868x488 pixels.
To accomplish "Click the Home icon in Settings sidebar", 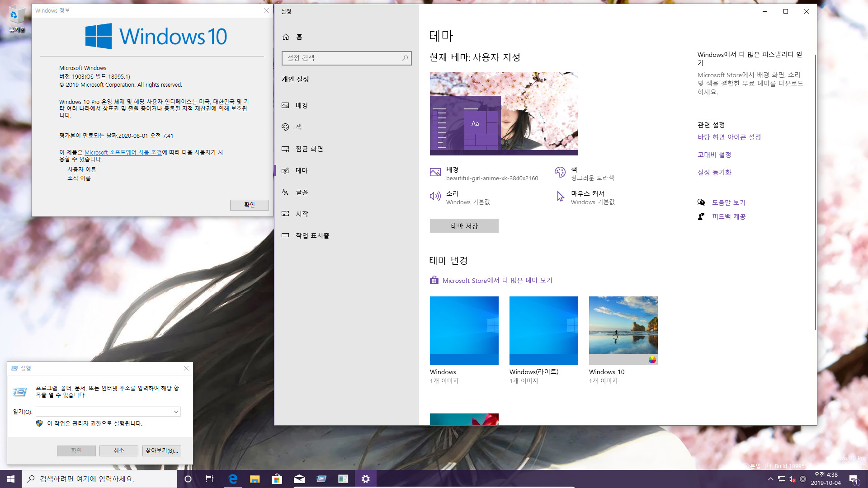I will click(285, 37).
